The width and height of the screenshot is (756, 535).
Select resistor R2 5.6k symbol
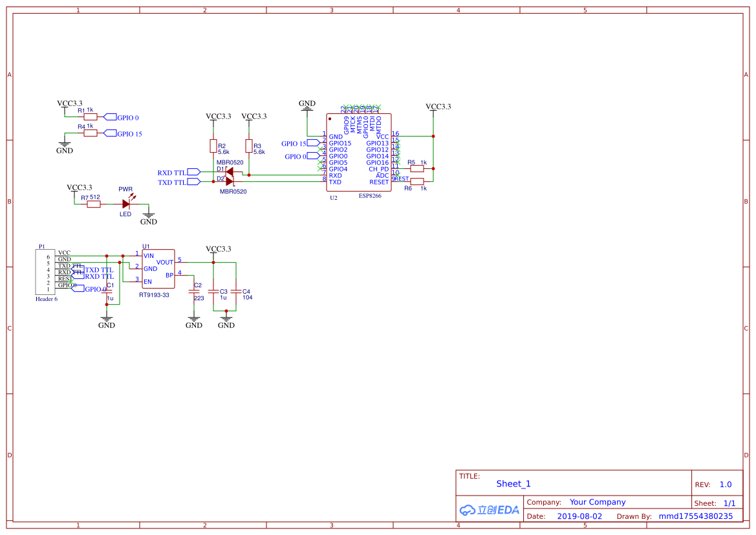(x=213, y=146)
